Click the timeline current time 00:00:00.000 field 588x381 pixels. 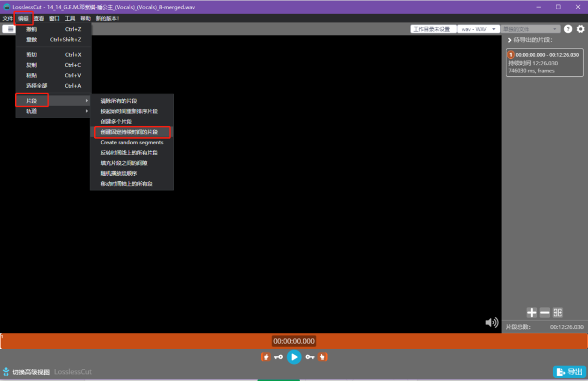pos(294,341)
